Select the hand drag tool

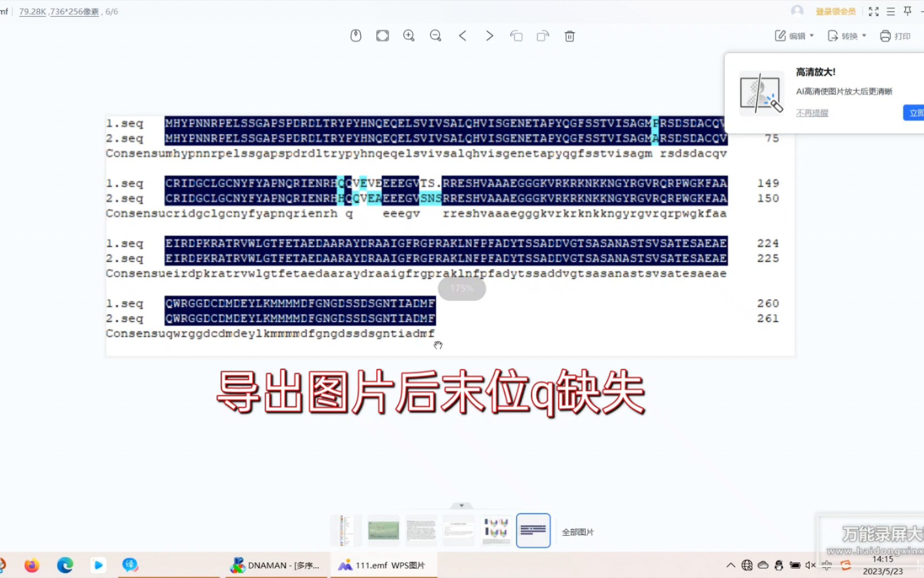coord(356,35)
